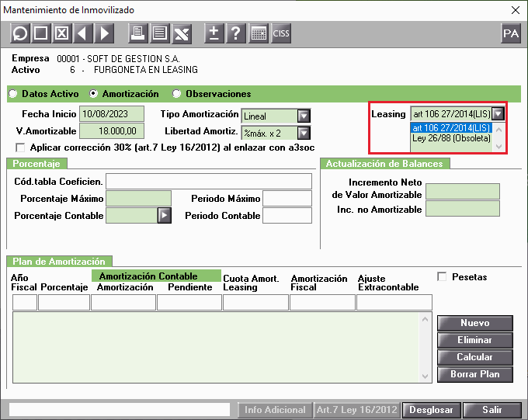Open the calendar grid icon
Viewport: 528px width, 420px height.
pyautogui.click(x=259, y=33)
